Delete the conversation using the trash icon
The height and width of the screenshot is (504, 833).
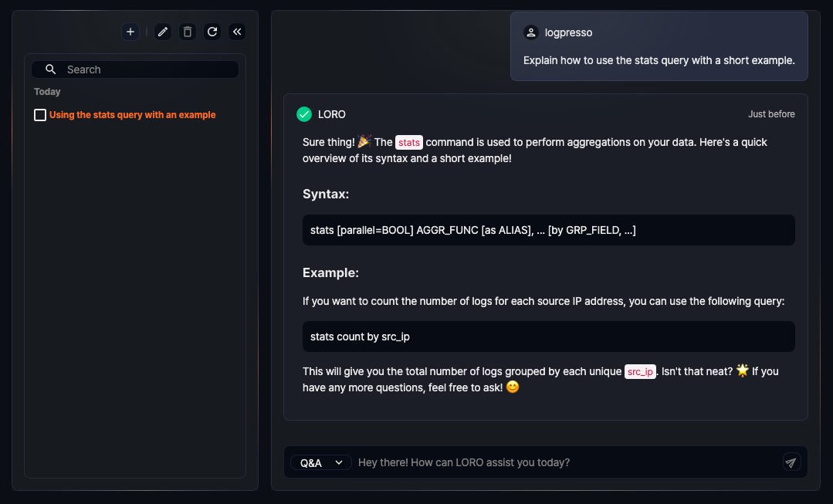(x=187, y=32)
